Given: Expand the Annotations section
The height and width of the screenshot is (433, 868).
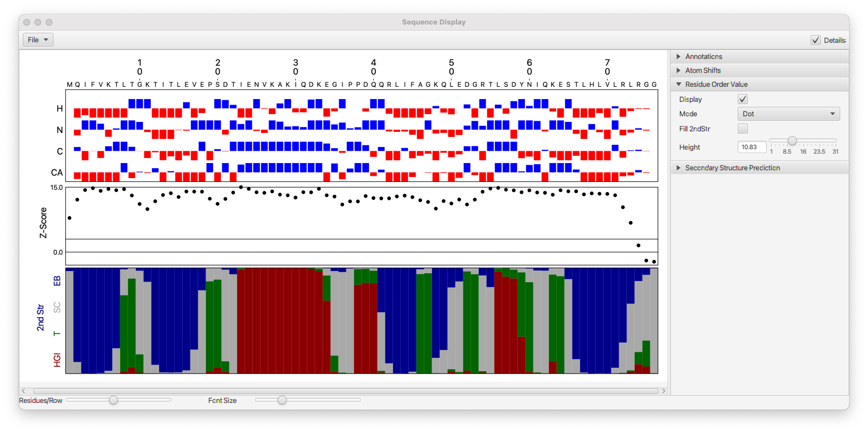Looking at the screenshot, I should pos(759,56).
